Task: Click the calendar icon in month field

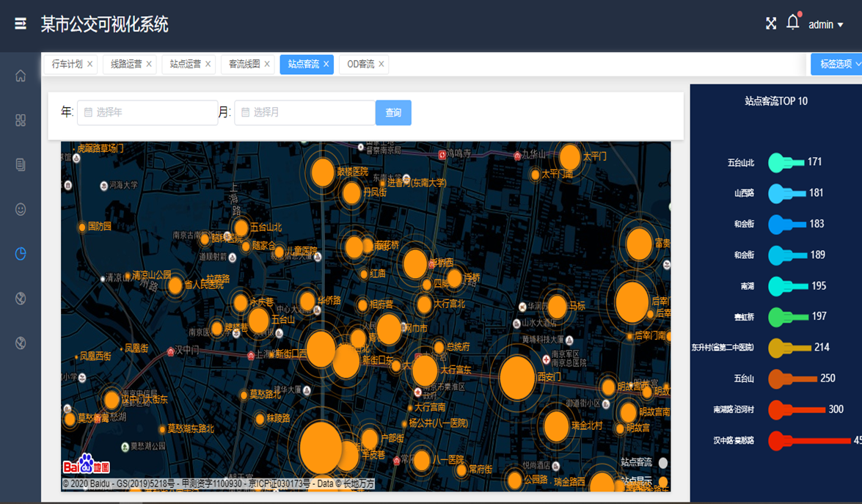Action: pyautogui.click(x=245, y=113)
